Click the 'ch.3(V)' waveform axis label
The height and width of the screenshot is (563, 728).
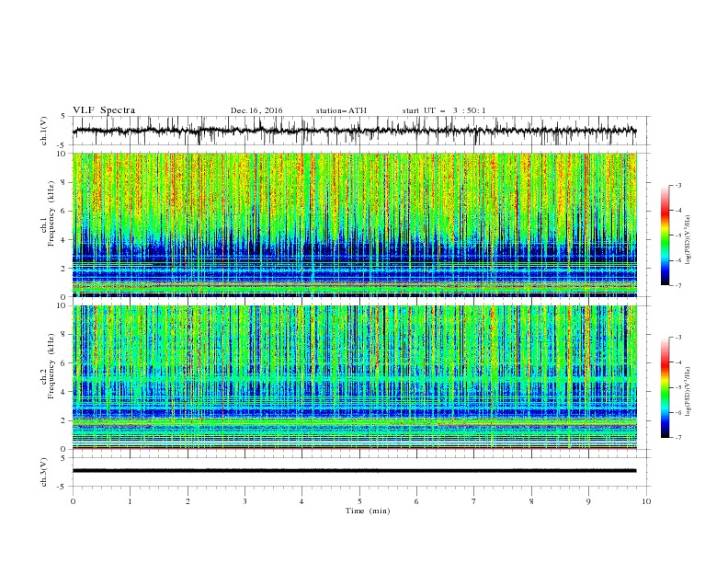click(x=44, y=472)
